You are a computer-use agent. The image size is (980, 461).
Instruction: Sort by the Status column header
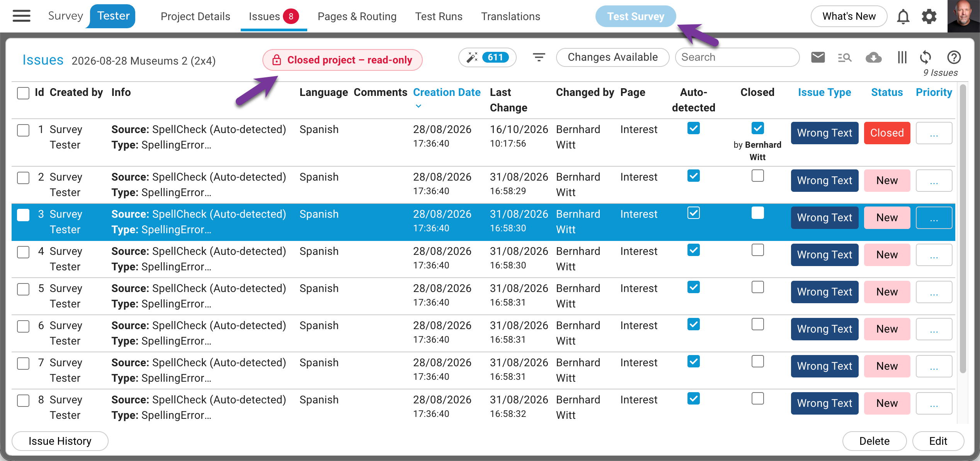pyautogui.click(x=887, y=92)
